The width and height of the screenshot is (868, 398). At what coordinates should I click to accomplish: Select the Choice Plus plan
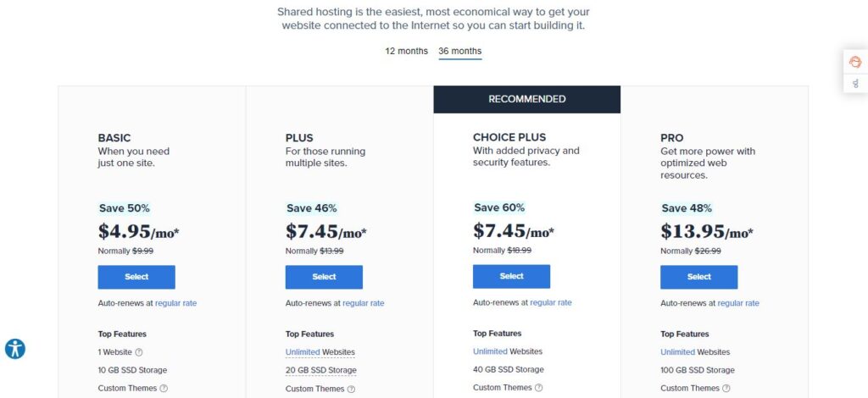pyautogui.click(x=511, y=276)
